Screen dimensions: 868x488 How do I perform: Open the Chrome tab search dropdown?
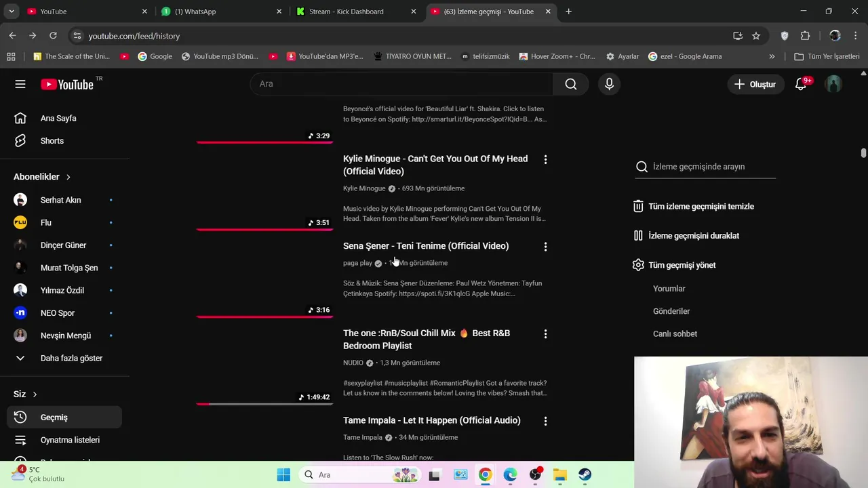pyautogui.click(x=12, y=12)
